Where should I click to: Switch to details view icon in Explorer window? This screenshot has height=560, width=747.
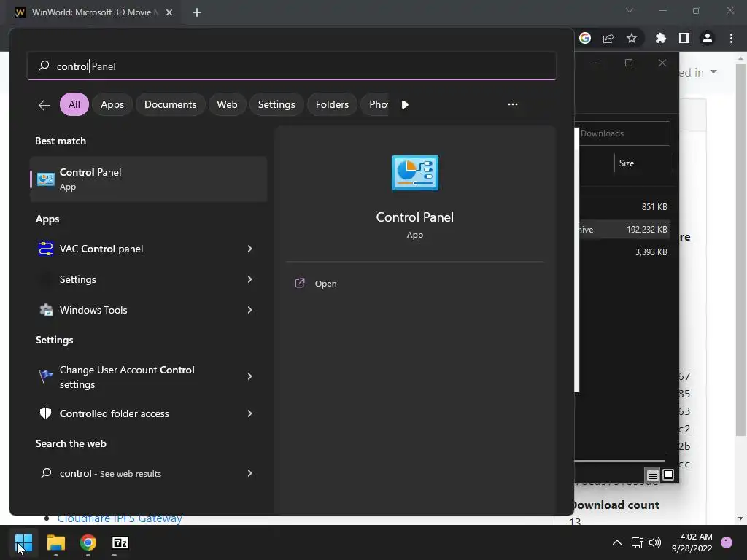652,475
